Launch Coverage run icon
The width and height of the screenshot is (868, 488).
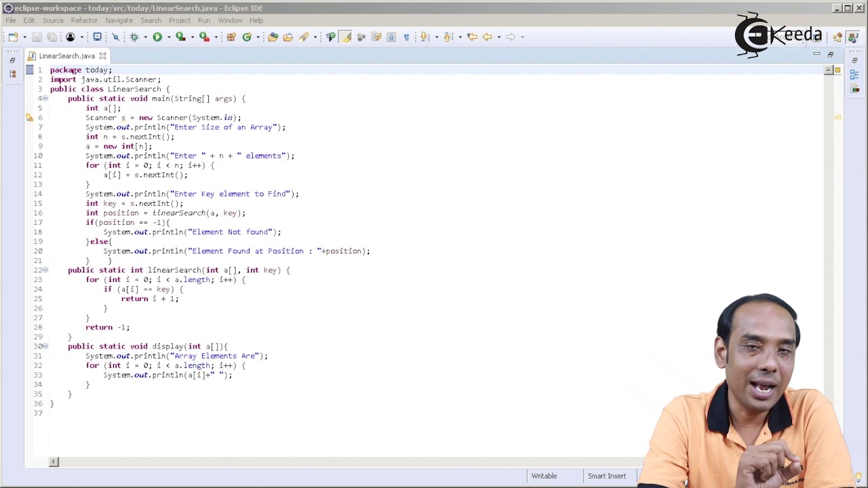point(180,37)
